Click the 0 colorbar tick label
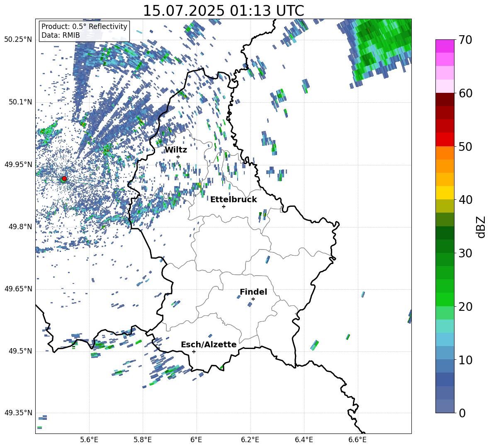This screenshot has width=491, height=448. tap(462, 413)
